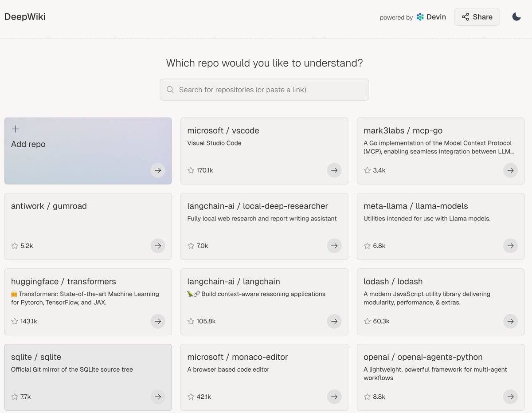The height and width of the screenshot is (413, 532).
Task: Click 'Utilities intended for use with Llama' text
Action: click(427, 218)
